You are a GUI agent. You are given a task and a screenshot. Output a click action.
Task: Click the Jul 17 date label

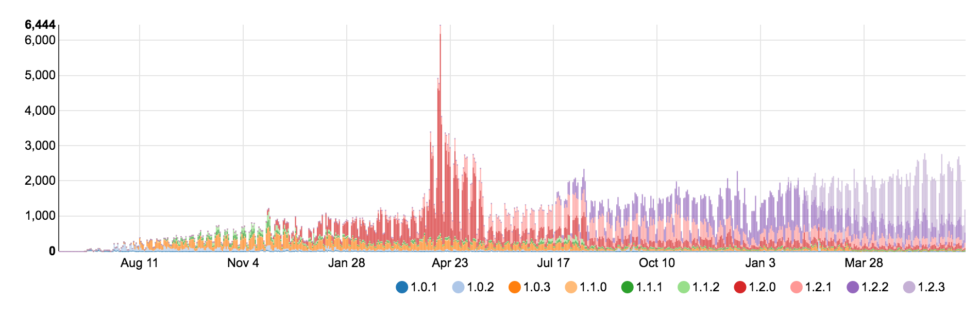553,263
